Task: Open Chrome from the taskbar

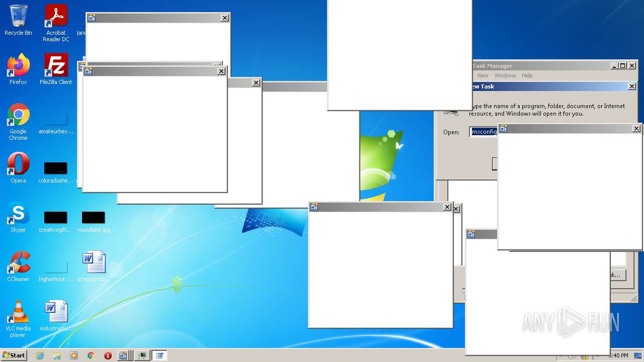Action: (91, 355)
